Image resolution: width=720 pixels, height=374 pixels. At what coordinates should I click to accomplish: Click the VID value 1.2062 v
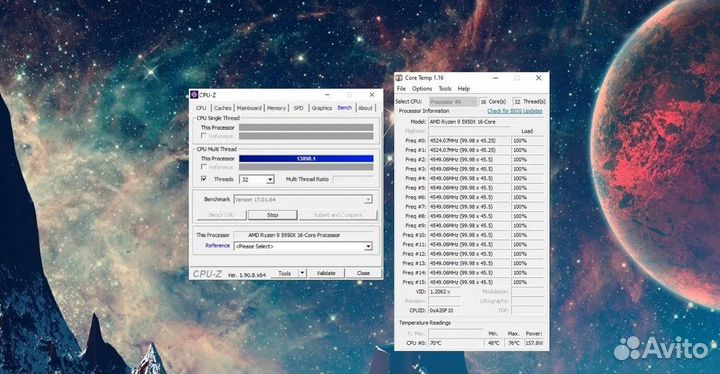[444, 292]
